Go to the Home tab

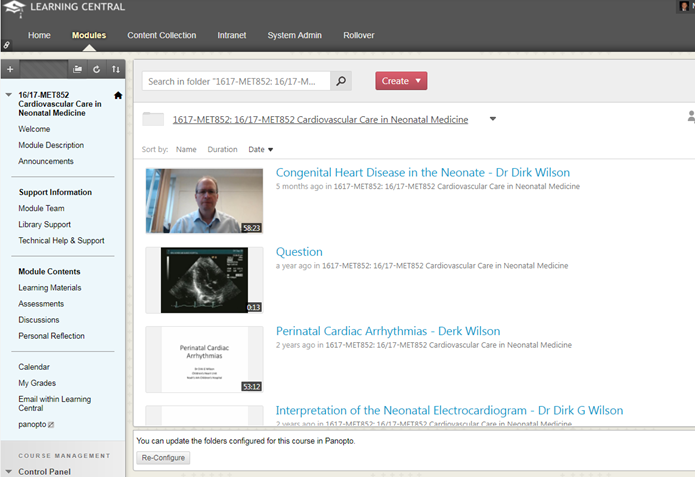point(39,35)
